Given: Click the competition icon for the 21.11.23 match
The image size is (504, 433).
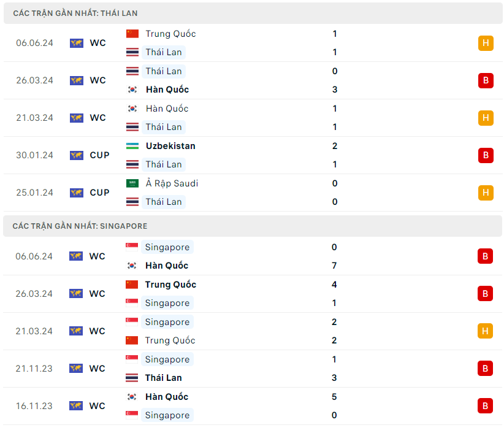Looking at the screenshot, I should pos(76,369).
